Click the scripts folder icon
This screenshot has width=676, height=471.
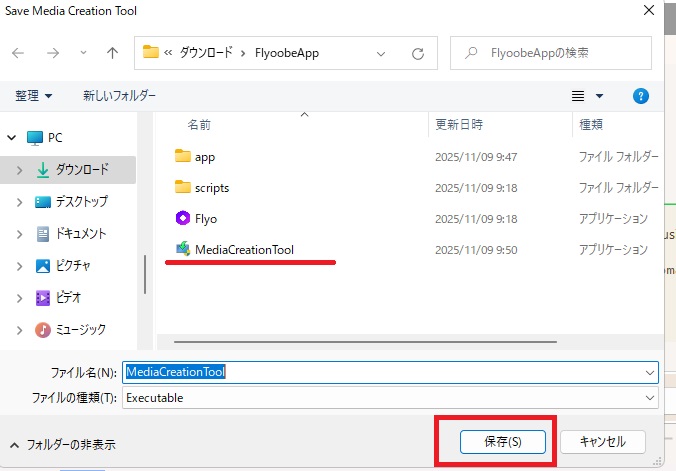182,187
